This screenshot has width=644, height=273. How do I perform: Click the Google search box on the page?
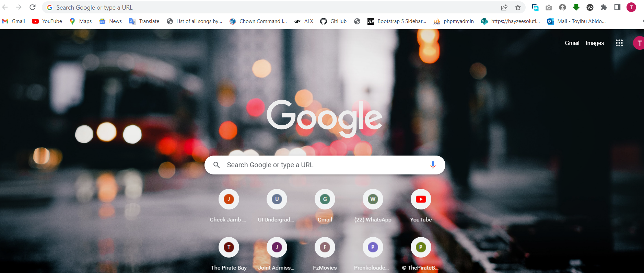(325, 165)
